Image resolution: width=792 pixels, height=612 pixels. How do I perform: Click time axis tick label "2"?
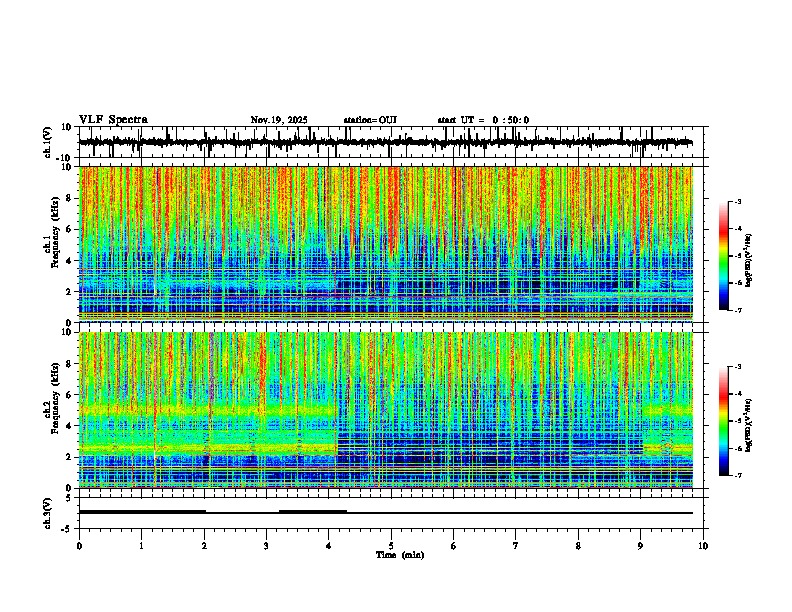(x=204, y=546)
